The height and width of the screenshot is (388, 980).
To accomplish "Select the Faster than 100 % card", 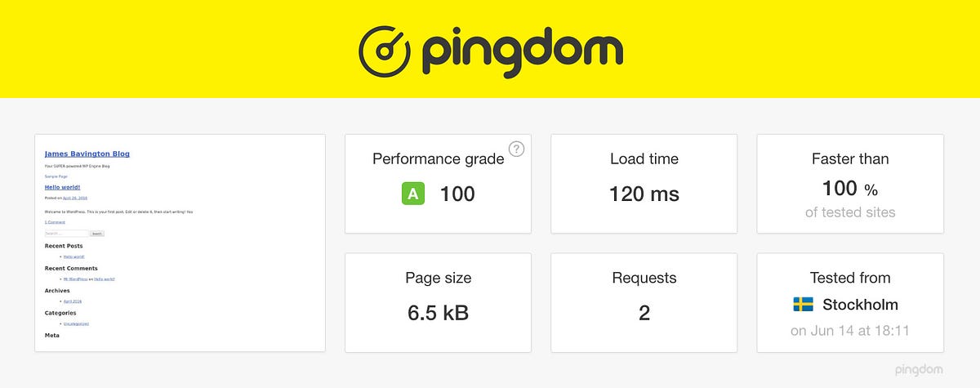I will [x=850, y=184].
